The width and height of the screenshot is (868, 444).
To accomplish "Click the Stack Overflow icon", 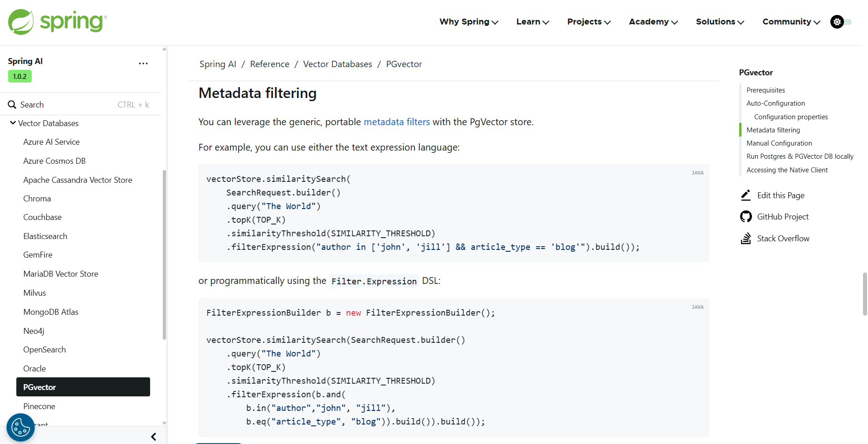I will 746,239.
